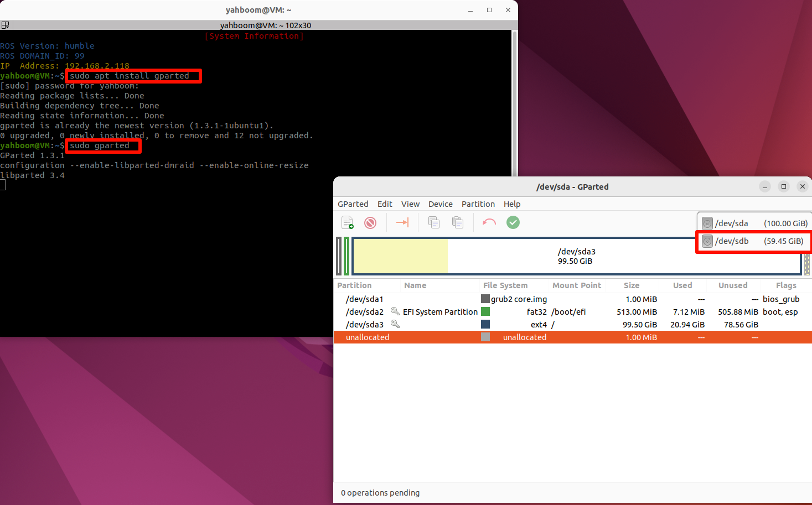Click the terminal's vertical scrollbar
812x505 pixels.
(515, 104)
